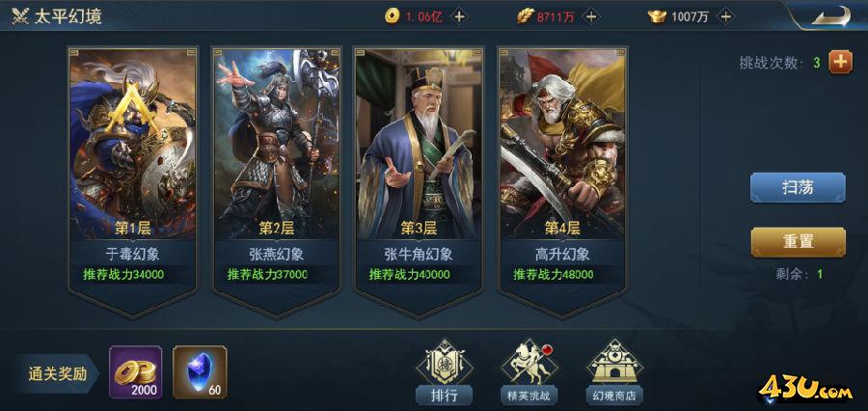Select the 第2层 张燕幻象 card
The image size is (868, 411).
[276, 181]
